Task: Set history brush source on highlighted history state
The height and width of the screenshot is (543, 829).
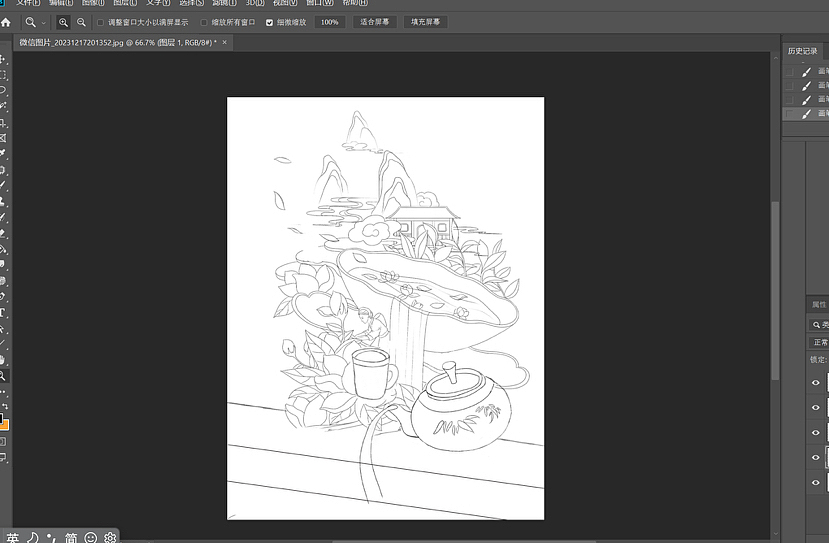Action: [790, 114]
